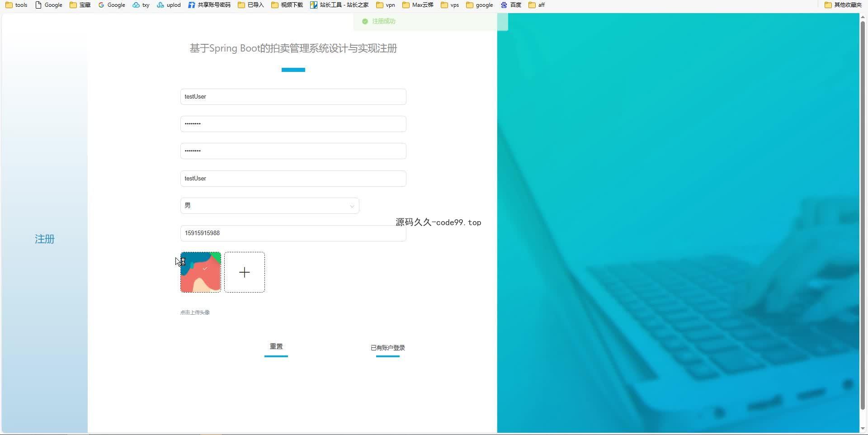Open the lowercase google bookmark folder
The height and width of the screenshot is (435, 868).
479,5
